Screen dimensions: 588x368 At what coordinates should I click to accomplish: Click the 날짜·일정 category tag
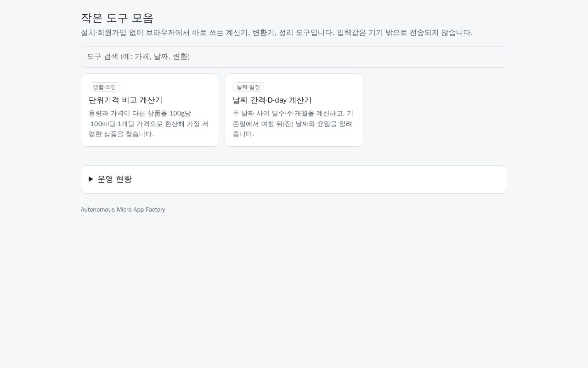coord(248,87)
